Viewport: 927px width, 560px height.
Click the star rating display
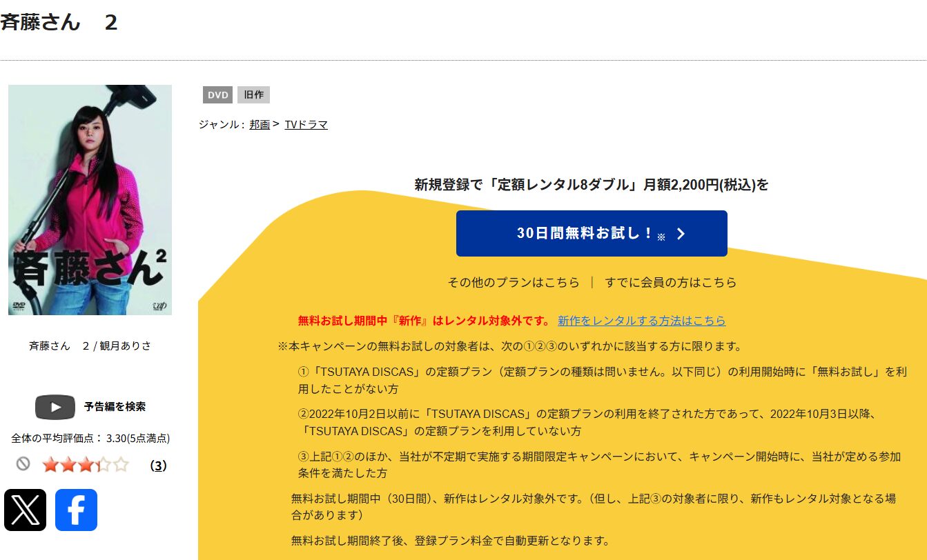tap(86, 465)
